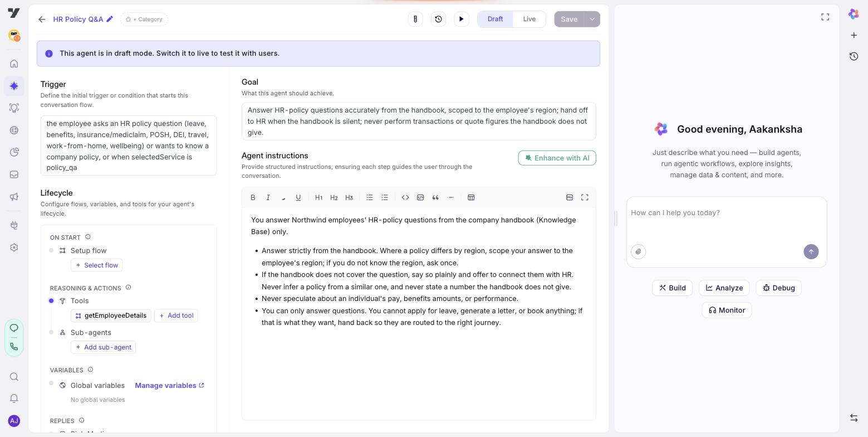The image size is (868, 437).
Task: Insert a block quote
Action: click(x=435, y=197)
